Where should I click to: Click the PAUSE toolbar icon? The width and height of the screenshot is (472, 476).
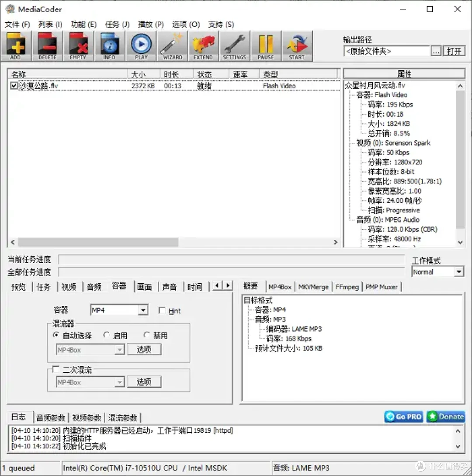(x=266, y=46)
